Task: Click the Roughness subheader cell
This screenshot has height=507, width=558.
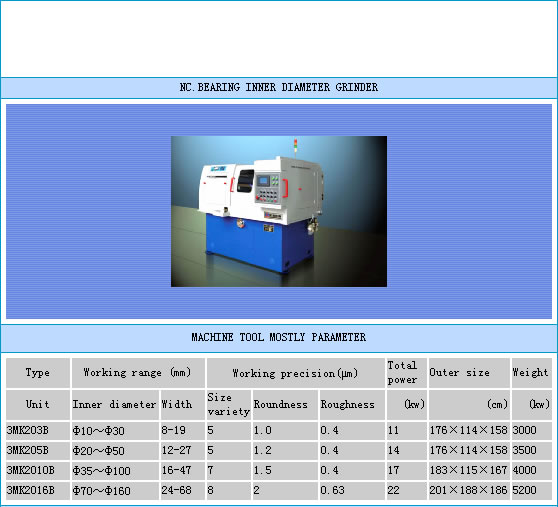Action: click(352, 405)
